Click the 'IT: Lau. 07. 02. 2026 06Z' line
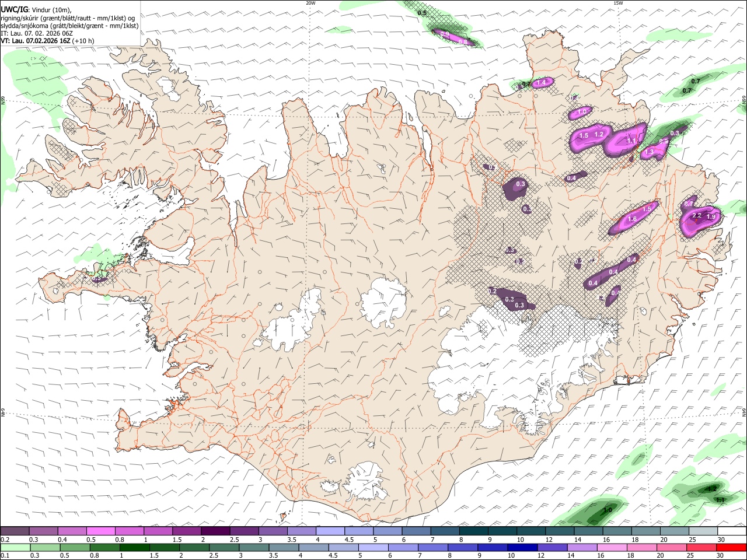Image resolution: width=747 pixels, height=560 pixels. coord(37,33)
